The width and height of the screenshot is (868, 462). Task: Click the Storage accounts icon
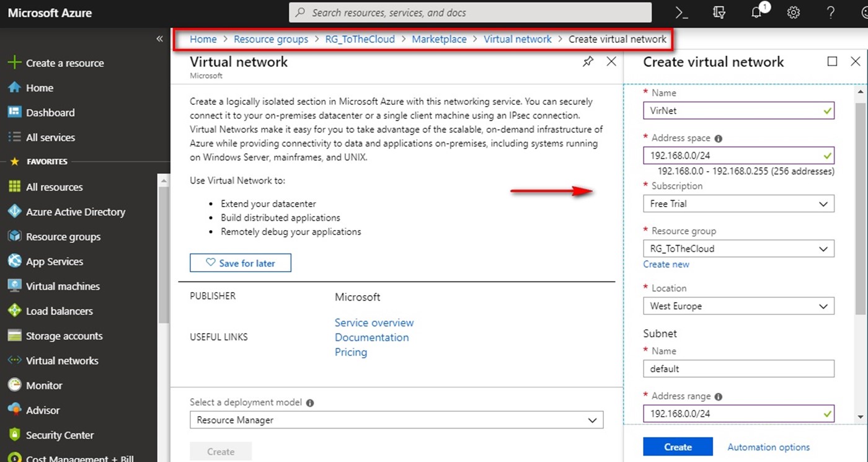(14, 335)
